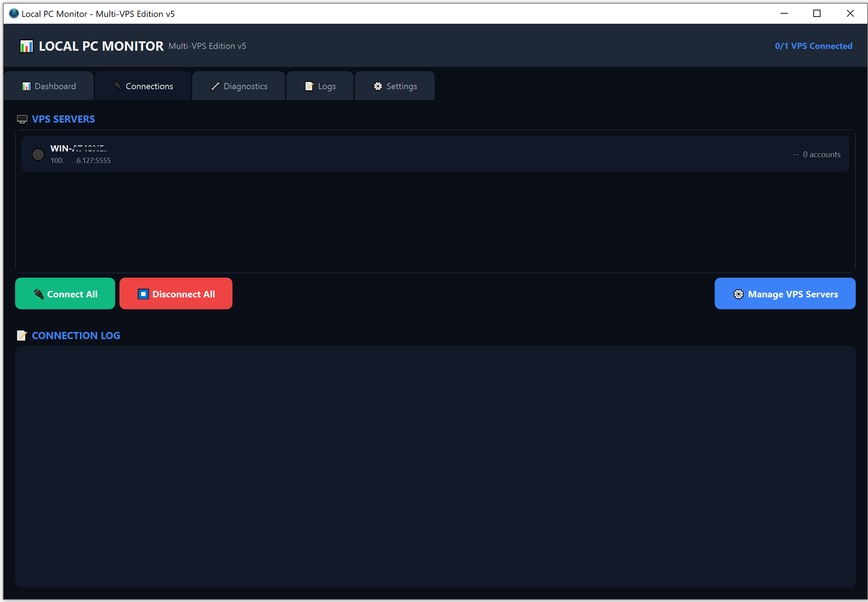Click the notepad icon beside CONNECTION LOG

[22, 335]
